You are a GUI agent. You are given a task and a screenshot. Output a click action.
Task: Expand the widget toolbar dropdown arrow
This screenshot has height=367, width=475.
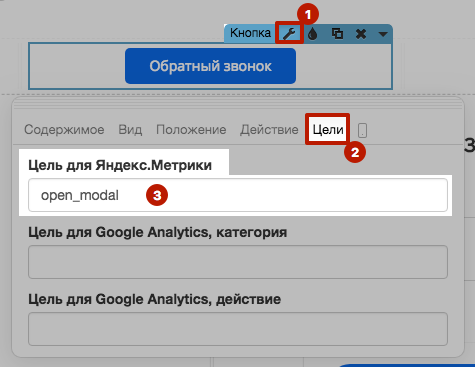click(383, 34)
